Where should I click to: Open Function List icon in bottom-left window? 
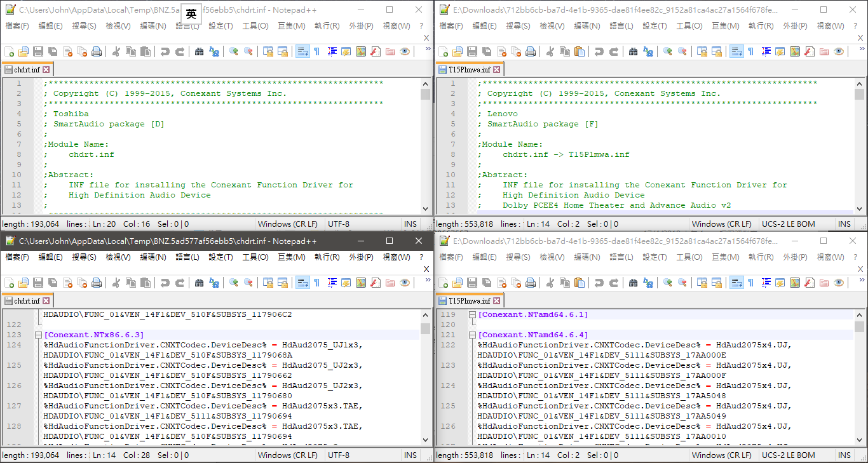[x=376, y=283]
